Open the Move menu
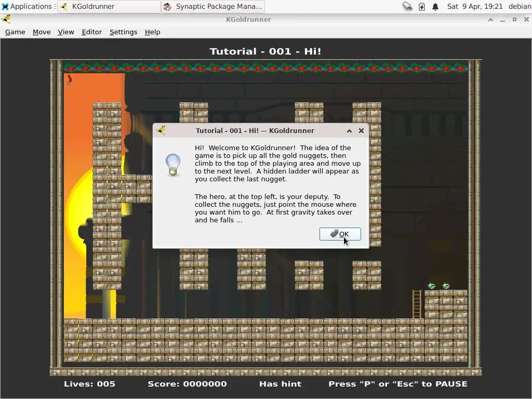 pyautogui.click(x=42, y=32)
